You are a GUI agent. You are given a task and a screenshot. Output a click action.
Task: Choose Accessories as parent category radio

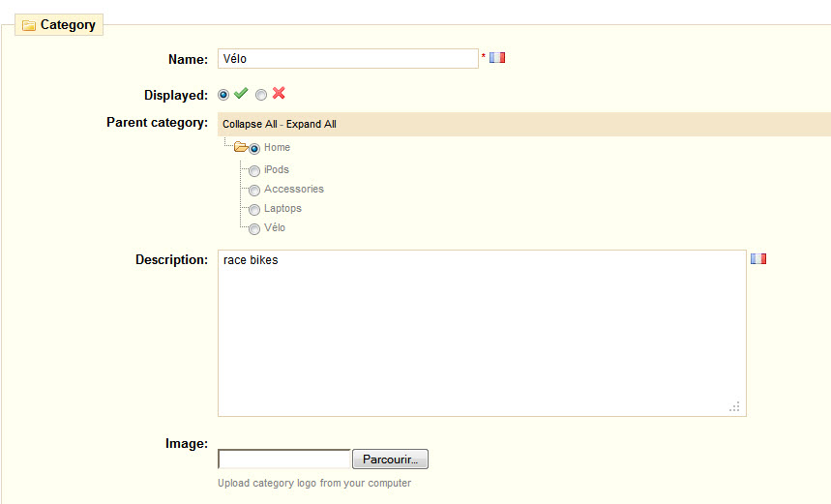coord(254,191)
